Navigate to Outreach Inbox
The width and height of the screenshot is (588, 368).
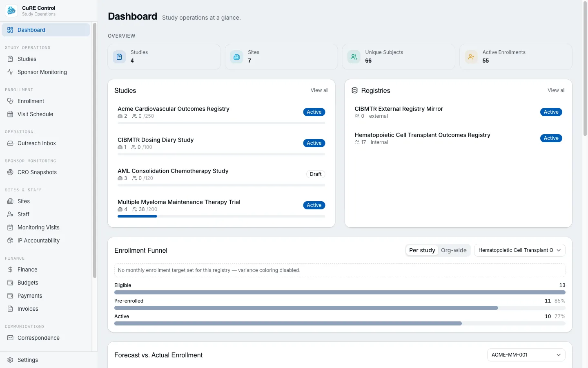click(46, 143)
